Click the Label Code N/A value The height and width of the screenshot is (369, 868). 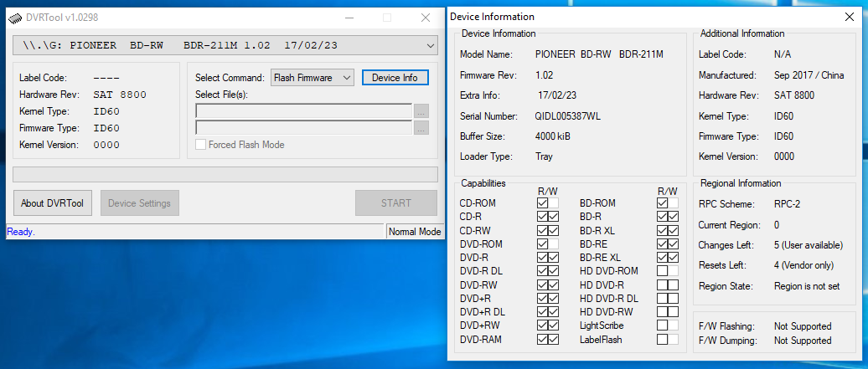click(783, 54)
